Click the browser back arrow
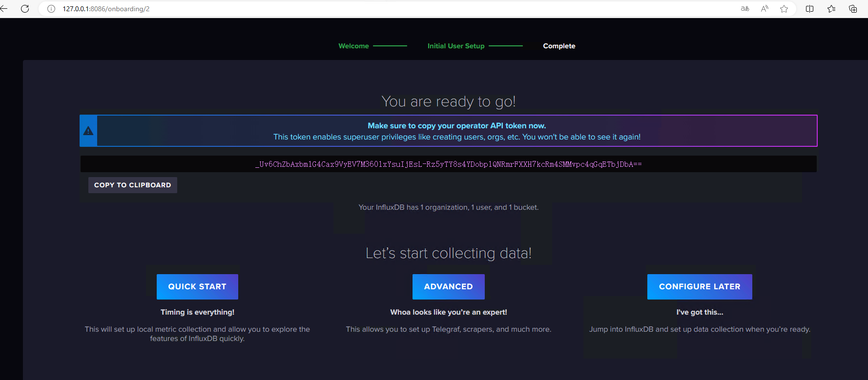The image size is (868, 380). 3,9
